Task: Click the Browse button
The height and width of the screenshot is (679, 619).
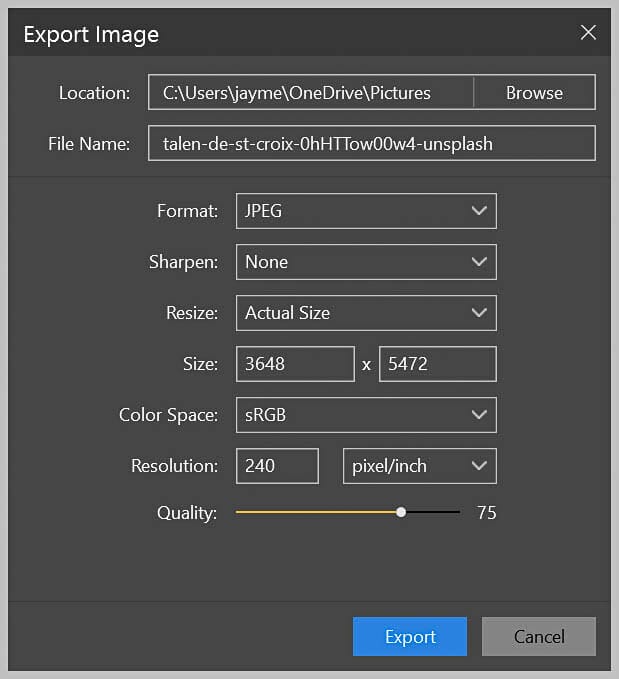Action: point(535,92)
